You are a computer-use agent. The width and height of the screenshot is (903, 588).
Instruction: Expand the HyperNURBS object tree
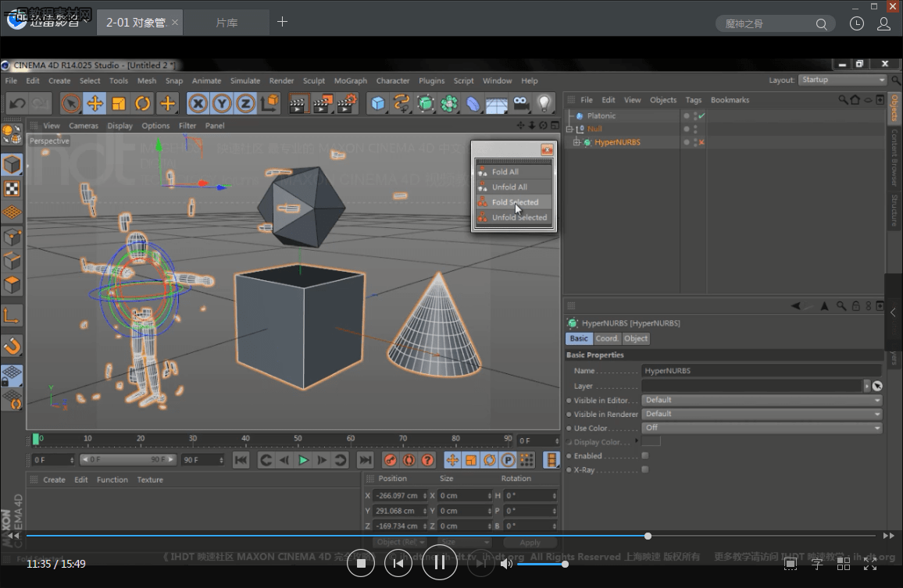click(x=576, y=142)
